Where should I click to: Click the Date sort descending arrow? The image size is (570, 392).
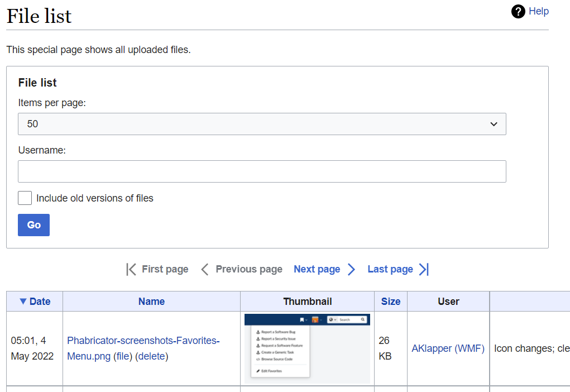point(23,302)
